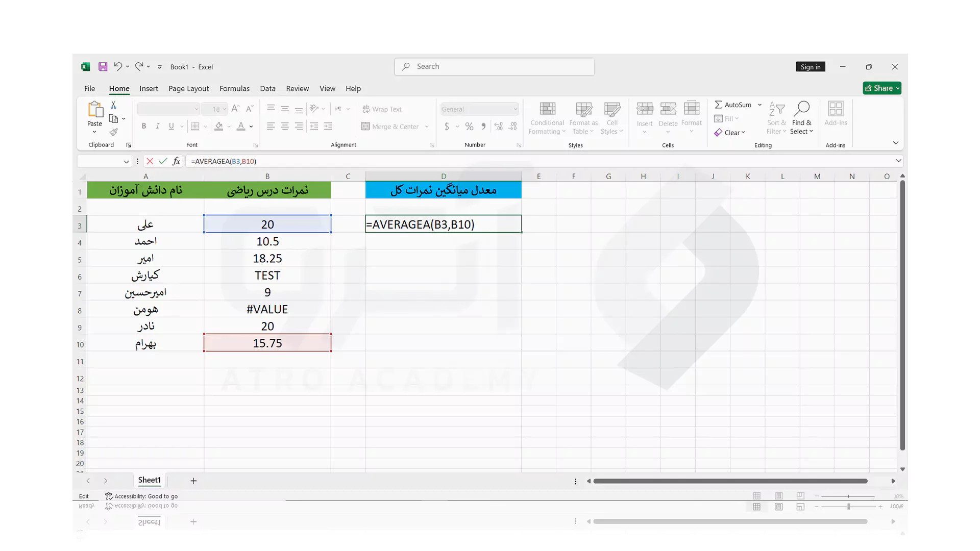Toggle Bold formatting
Screen dimensions: 980x551
[144, 127]
